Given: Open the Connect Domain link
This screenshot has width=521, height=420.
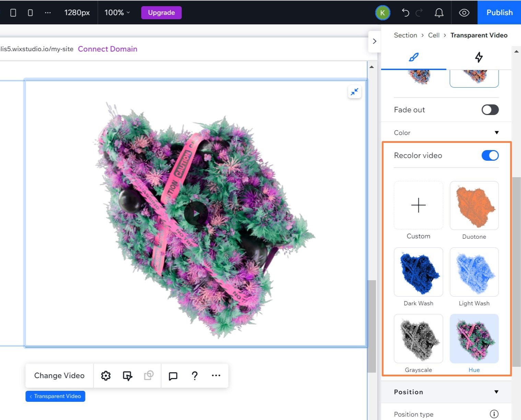Looking at the screenshot, I should pos(107,49).
